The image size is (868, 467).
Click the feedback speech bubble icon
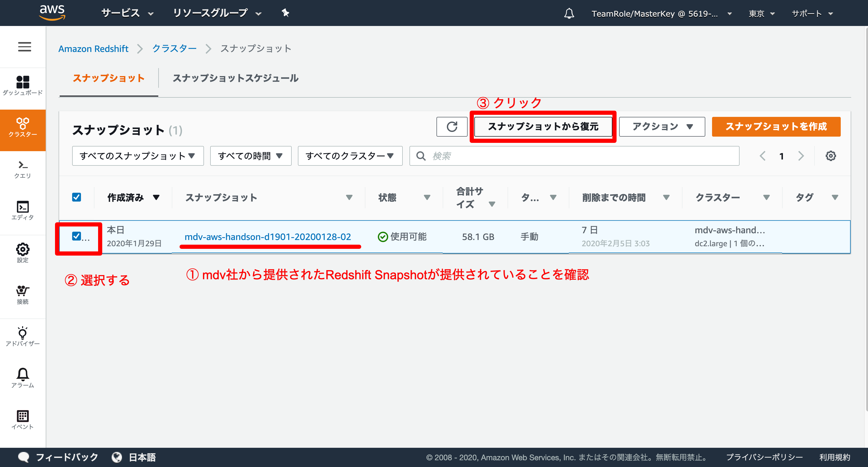click(x=24, y=457)
